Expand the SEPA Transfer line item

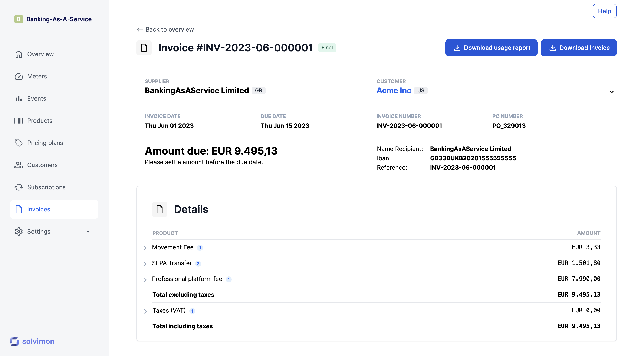pos(145,263)
